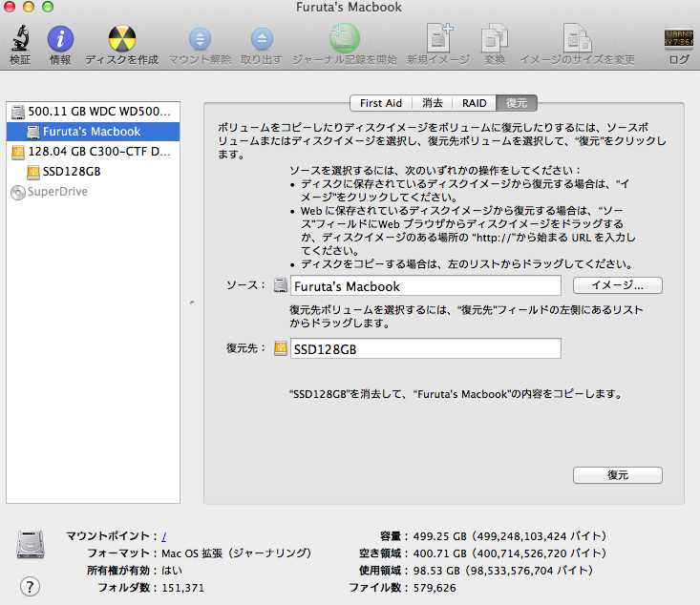Click the ジャーナル記録を開始 toolbar icon

(x=344, y=38)
